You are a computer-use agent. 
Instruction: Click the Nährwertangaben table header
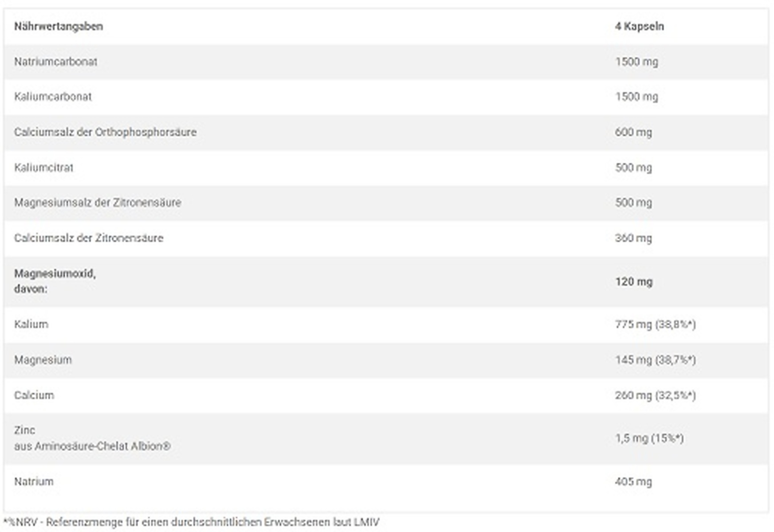coord(59,27)
